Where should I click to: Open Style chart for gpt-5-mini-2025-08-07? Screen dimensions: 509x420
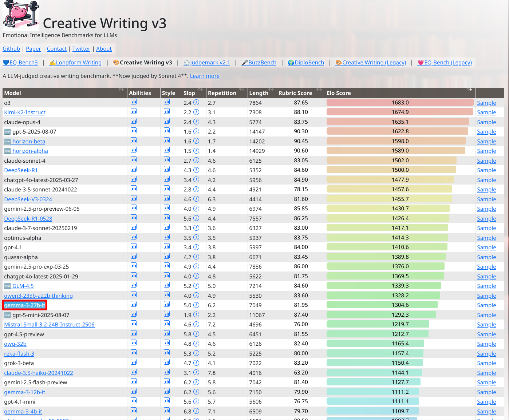167,314
